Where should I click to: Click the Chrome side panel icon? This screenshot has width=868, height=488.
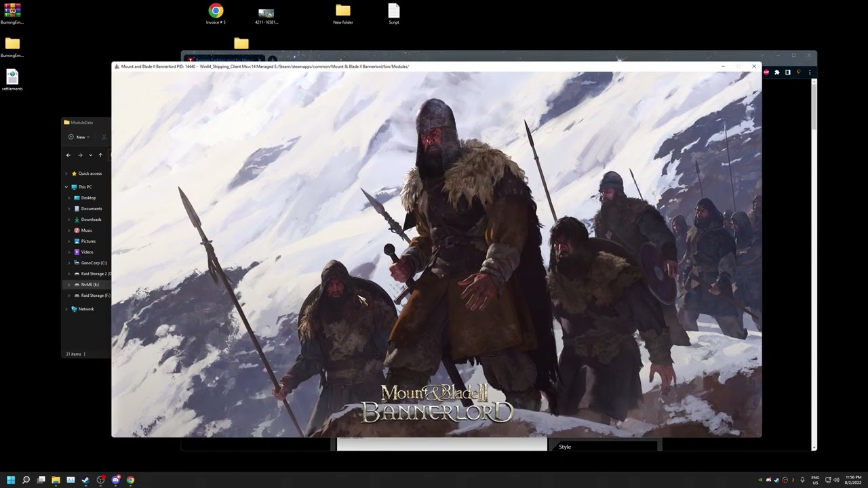[x=788, y=72]
